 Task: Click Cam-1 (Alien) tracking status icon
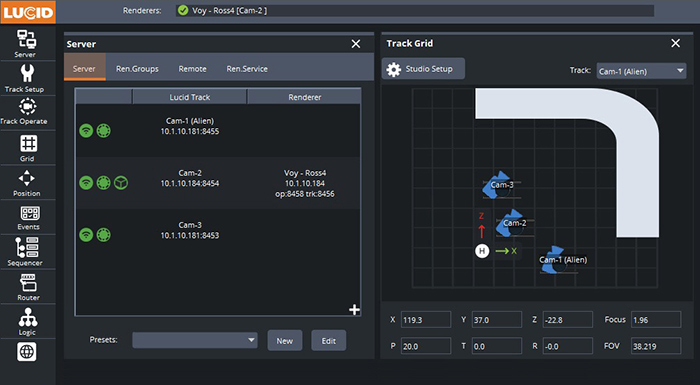[x=104, y=131]
